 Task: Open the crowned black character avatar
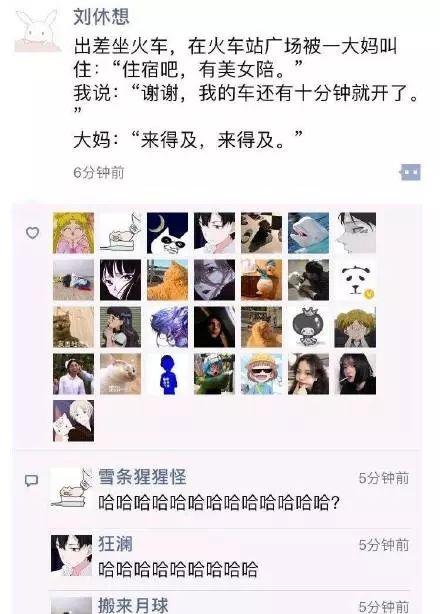(x=308, y=327)
